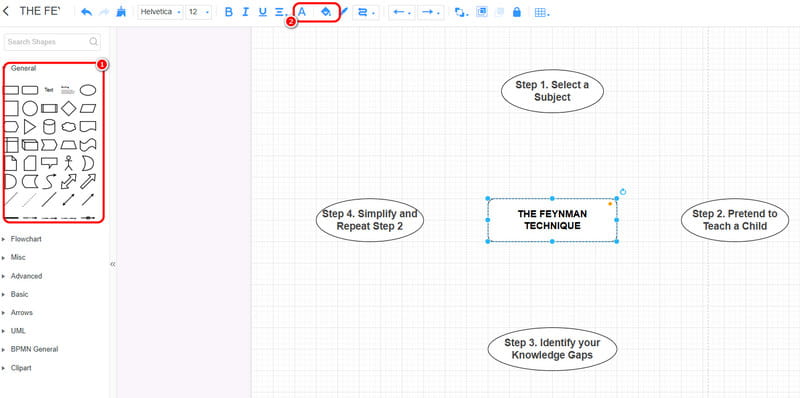Open the font size 12 dropdown
This screenshot has height=398, width=800.
click(x=199, y=12)
